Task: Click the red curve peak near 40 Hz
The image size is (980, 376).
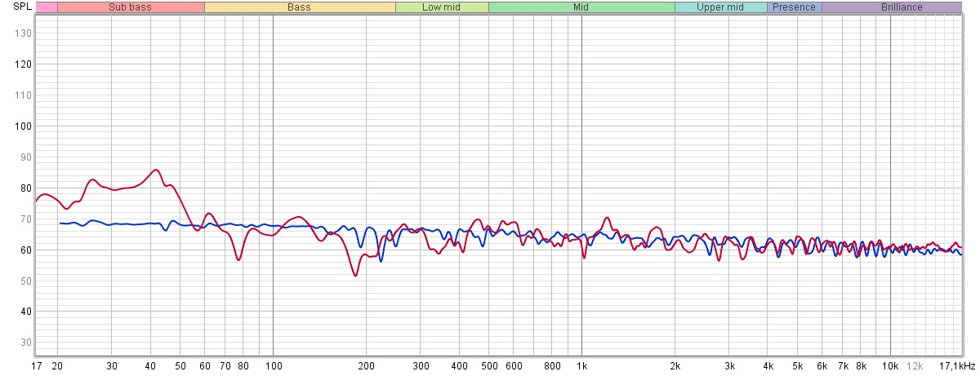Action: [x=155, y=170]
